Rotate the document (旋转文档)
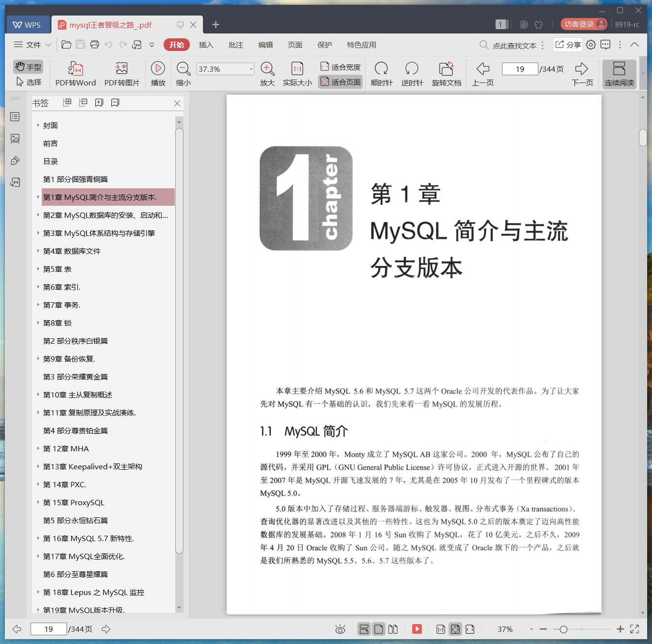 447,74
